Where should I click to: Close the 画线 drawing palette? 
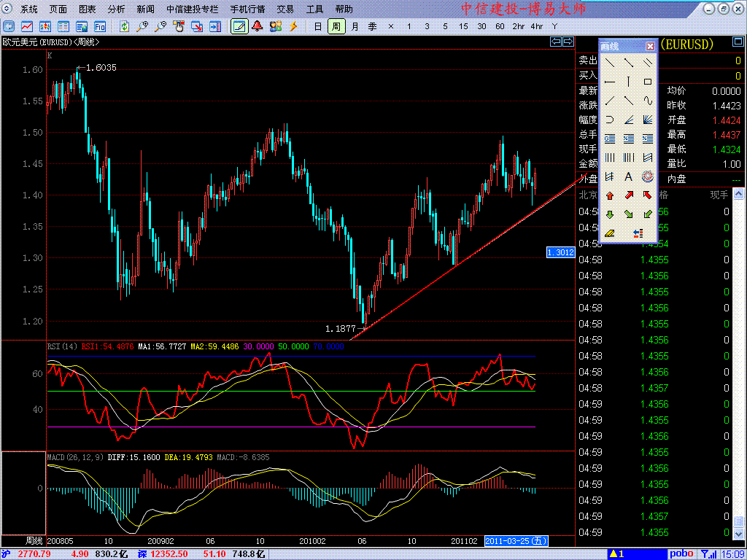coord(650,47)
